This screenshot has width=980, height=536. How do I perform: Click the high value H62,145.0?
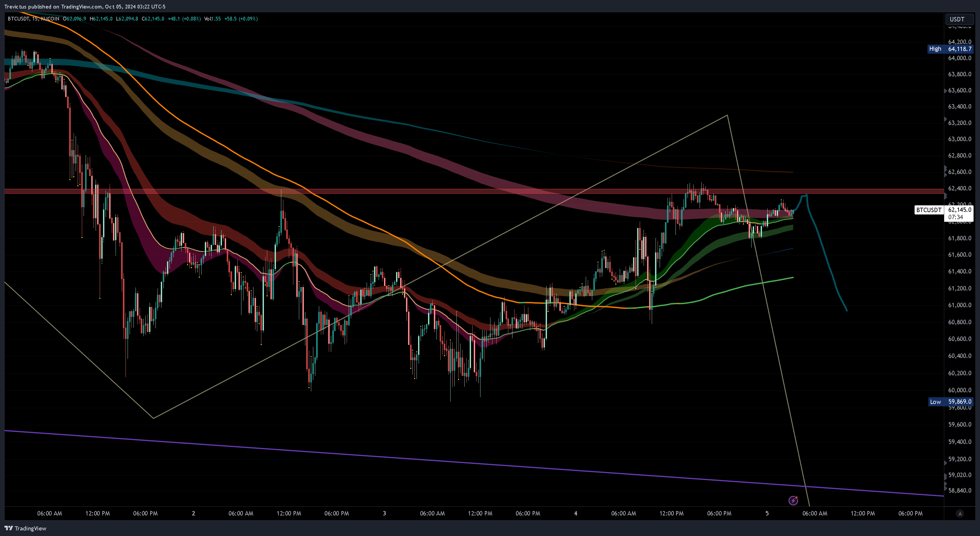pyautogui.click(x=101, y=19)
